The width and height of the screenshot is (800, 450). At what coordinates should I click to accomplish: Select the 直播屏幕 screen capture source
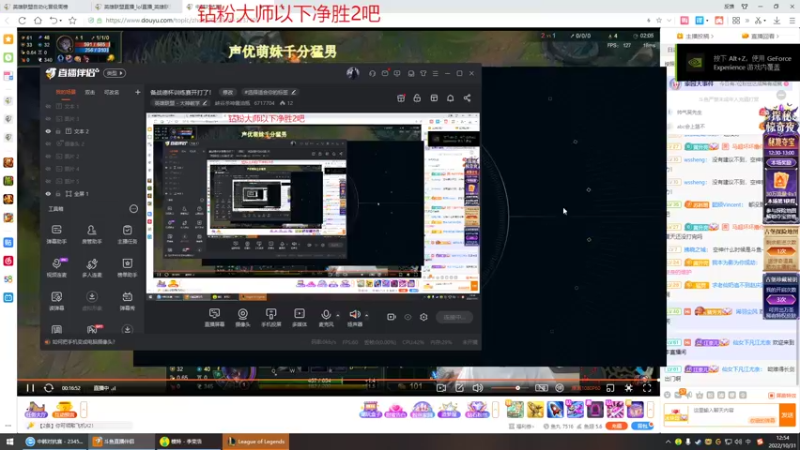tap(214, 317)
